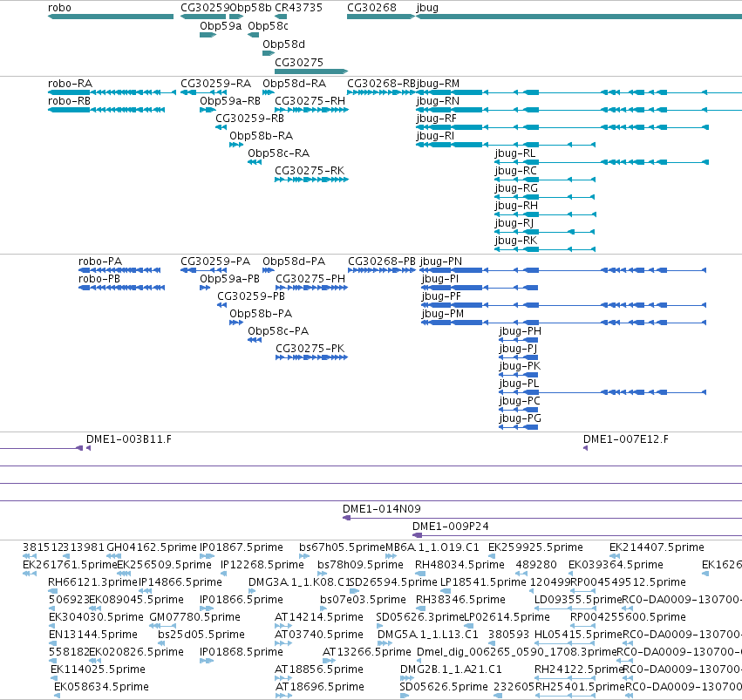Select the jbug-RC transcript label
Image resolution: width=742 pixels, height=700 pixels.
pos(516,171)
